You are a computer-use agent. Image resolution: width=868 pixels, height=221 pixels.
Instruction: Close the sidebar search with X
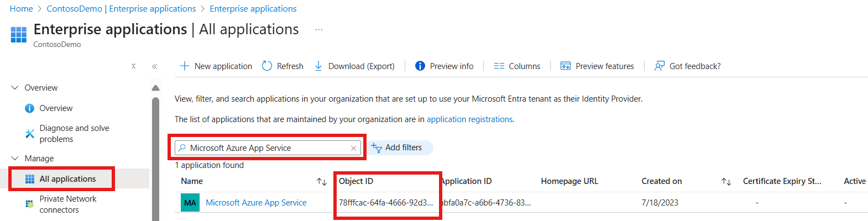coord(133,66)
